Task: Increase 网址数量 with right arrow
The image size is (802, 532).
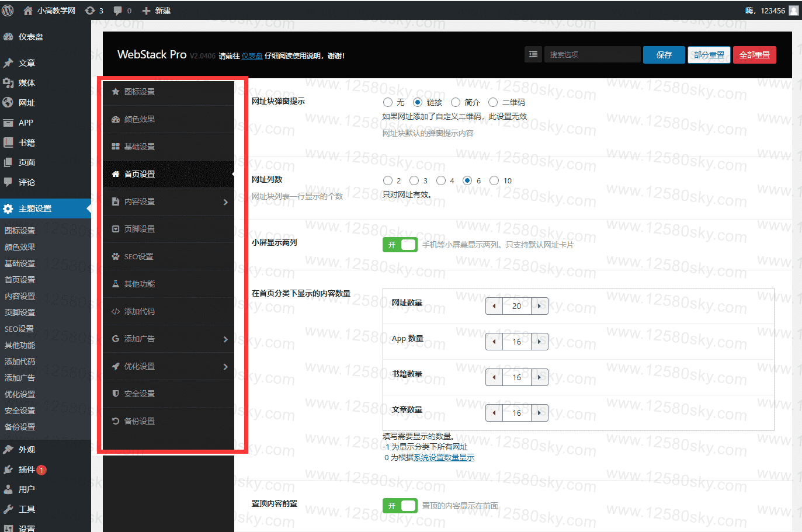Action: [x=539, y=306]
